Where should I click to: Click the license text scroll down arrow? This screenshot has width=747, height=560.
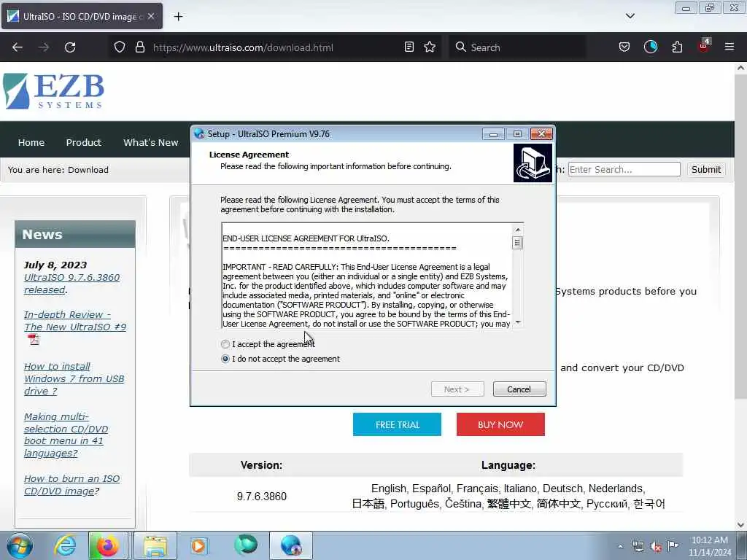(x=518, y=322)
